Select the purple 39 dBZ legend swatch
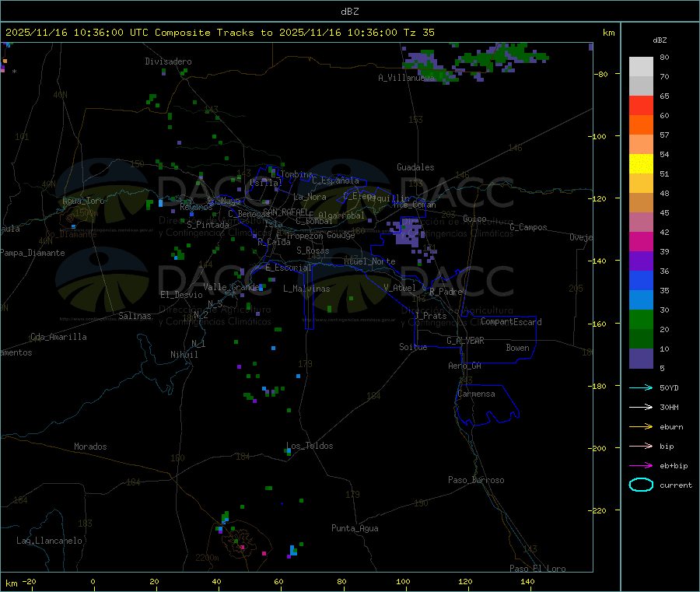This screenshot has height=592, width=700. [x=641, y=261]
